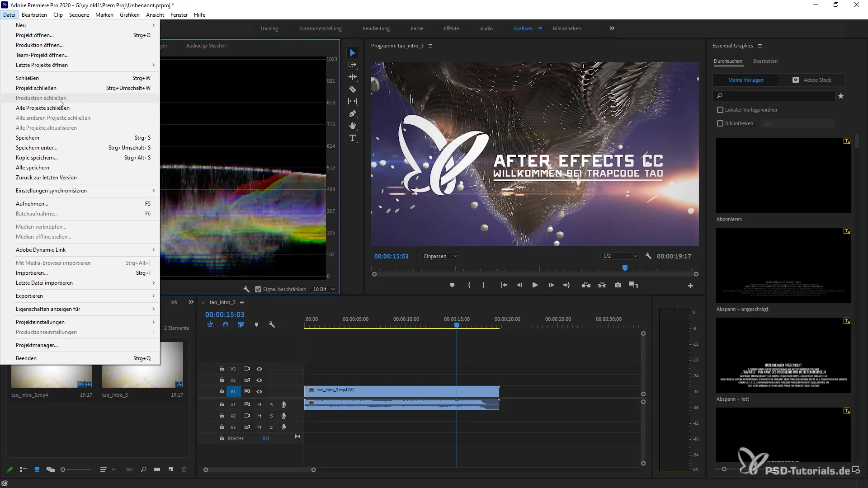Mute audio track A1
This screenshot has height=488, width=868.
pyautogui.click(x=259, y=404)
